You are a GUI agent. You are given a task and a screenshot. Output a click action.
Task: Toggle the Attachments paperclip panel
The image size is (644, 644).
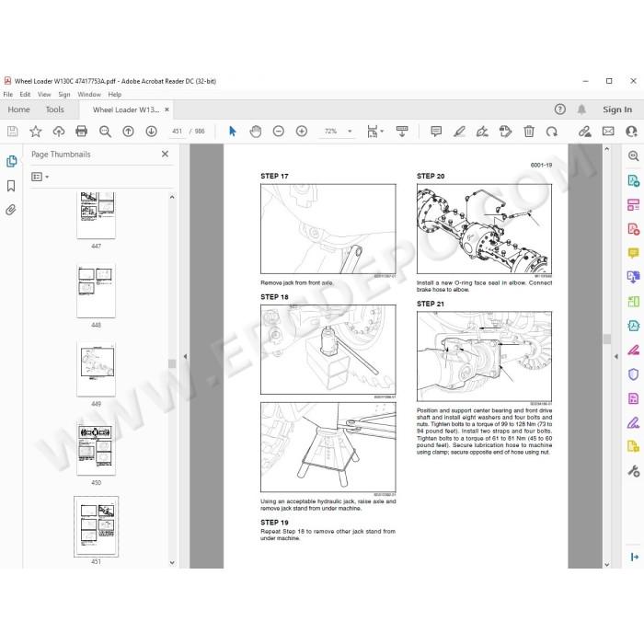pyautogui.click(x=11, y=210)
